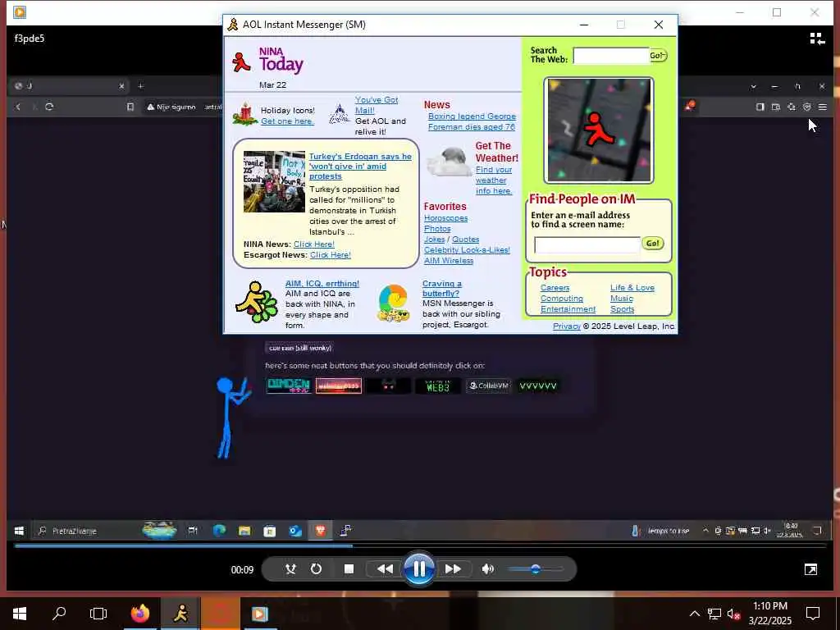The height and width of the screenshot is (630, 840).
Task: Open the Holiday Icons 'Get one here' link
Action: 287,121
